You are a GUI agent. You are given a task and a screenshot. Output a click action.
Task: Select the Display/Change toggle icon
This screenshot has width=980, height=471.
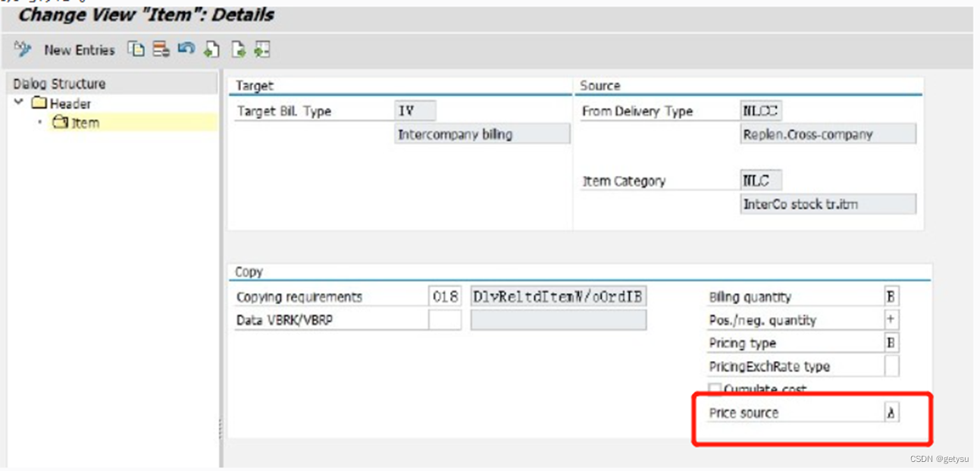click(x=23, y=49)
